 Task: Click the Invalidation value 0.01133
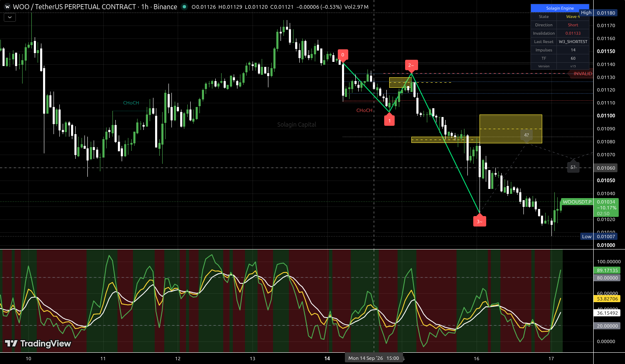[573, 33]
